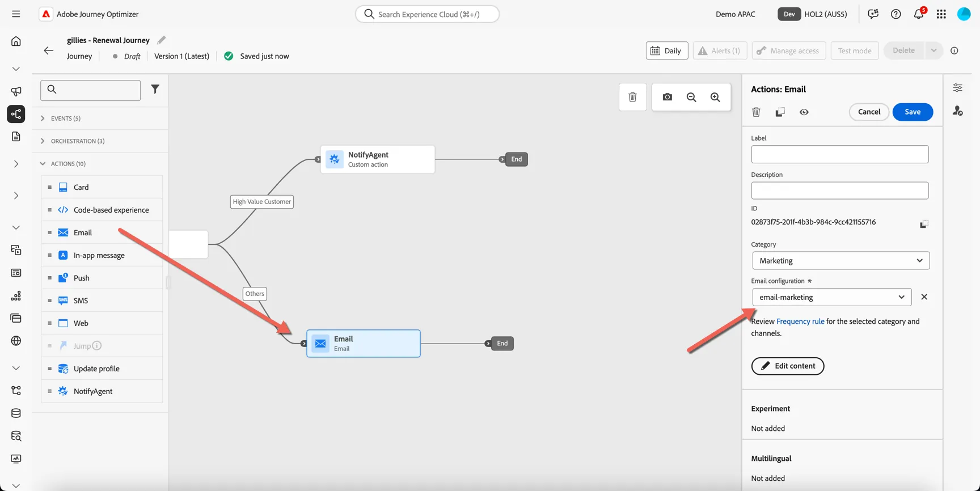This screenshot has width=980, height=491.
Task: Open Edit content for the email
Action: (788, 366)
